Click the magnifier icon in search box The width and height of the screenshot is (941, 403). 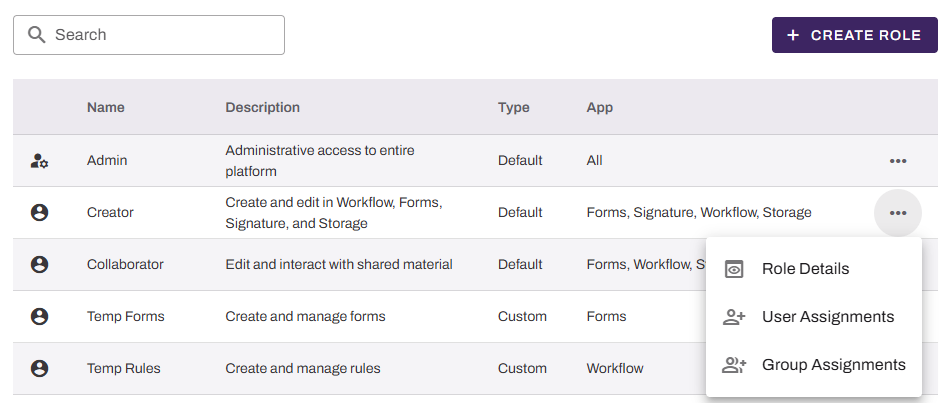(x=37, y=35)
